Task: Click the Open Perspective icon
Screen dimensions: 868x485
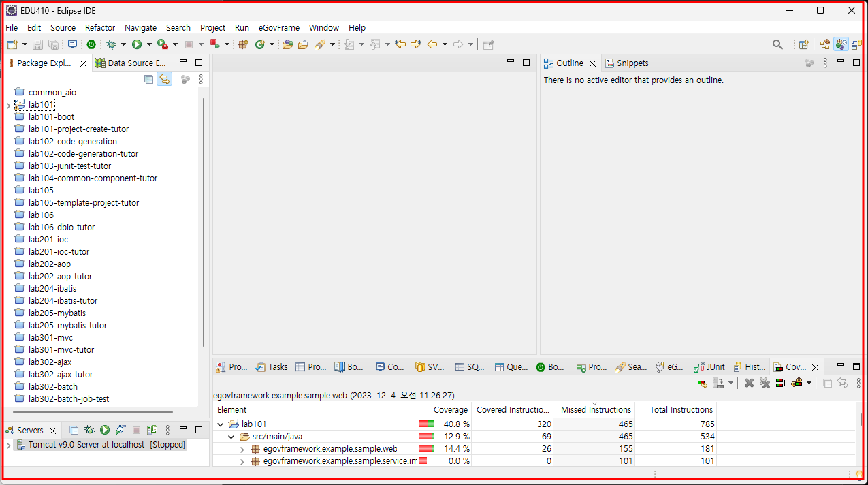Action: coord(804,44)
